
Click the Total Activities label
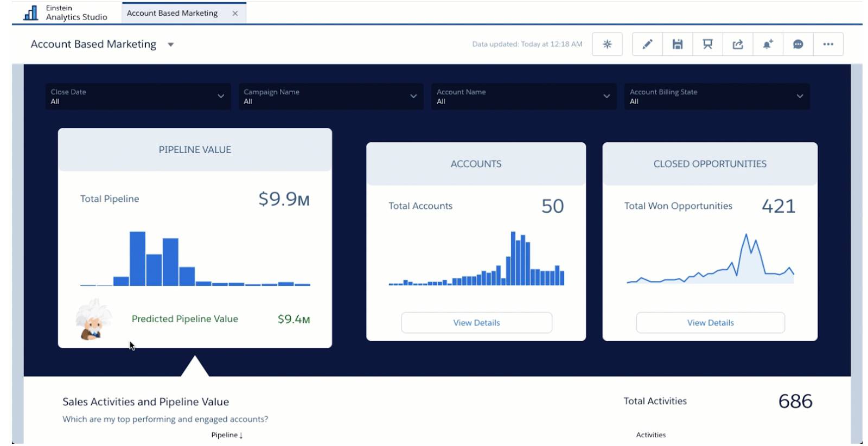pyautogui.click(x=655, y=402)
